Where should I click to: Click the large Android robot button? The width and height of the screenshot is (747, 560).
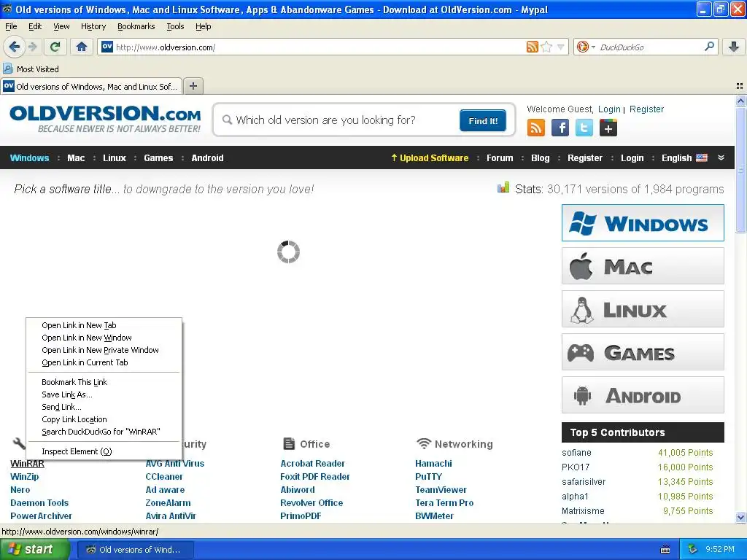pyautogui.click(x=643, y=395)
